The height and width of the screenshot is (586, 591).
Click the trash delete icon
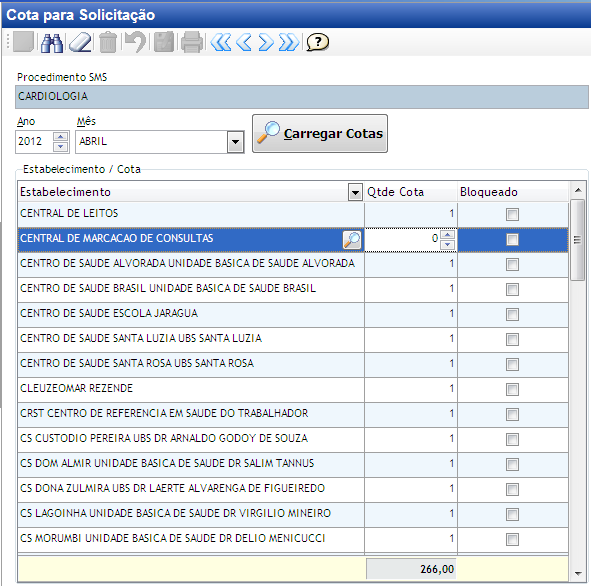pyautogui.click(x=108, y=43)
